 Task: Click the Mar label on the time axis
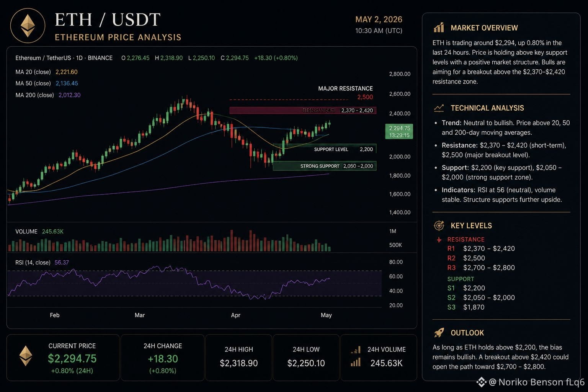click(140, 315)
